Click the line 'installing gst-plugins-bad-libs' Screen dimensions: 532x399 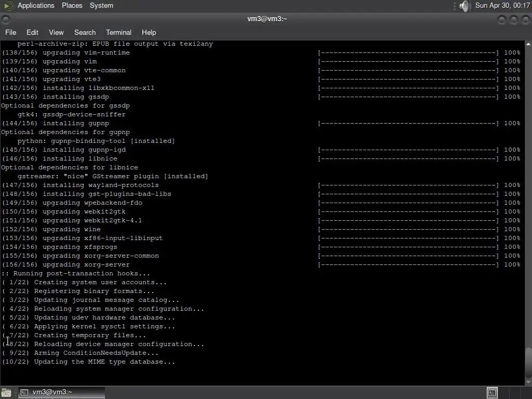pos(87,194)
